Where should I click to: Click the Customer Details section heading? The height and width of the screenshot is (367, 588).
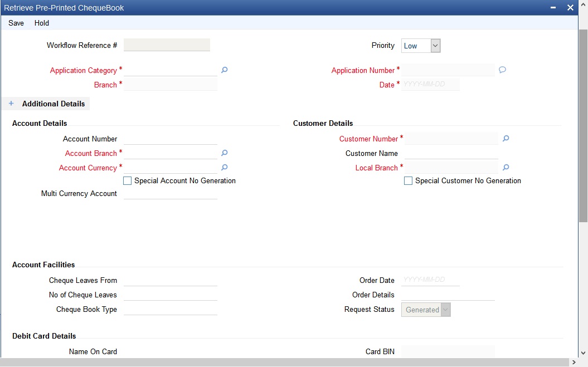323,123
